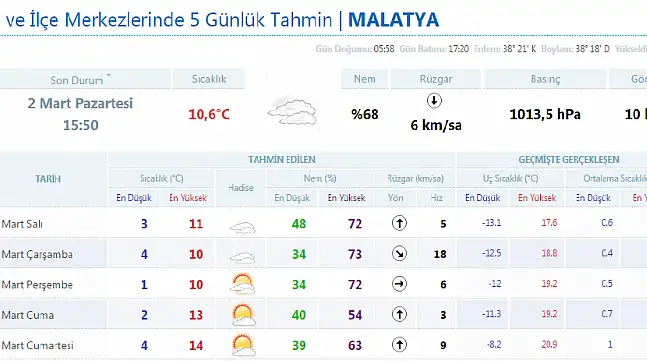This screenshot has height=364, width=647.
Task: Click the Nem header cell
Action: pyautogui.click(x=364, y=79)
